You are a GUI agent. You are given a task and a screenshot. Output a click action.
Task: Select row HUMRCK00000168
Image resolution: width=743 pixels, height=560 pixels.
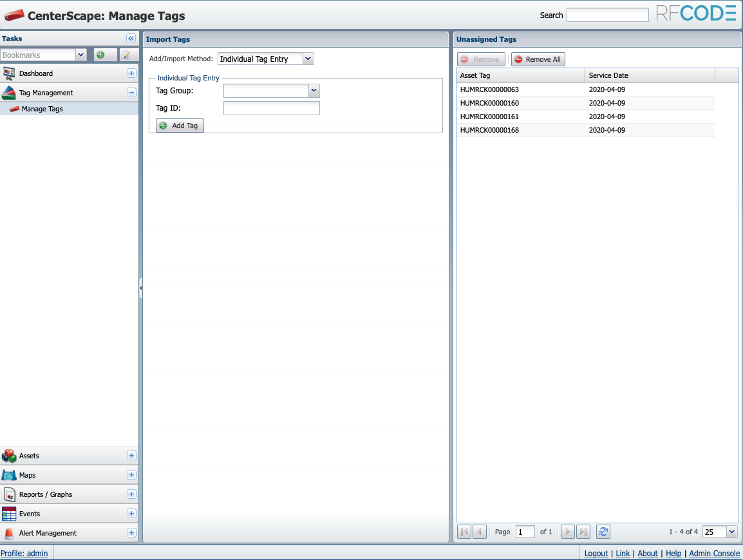tap(586, 130)
